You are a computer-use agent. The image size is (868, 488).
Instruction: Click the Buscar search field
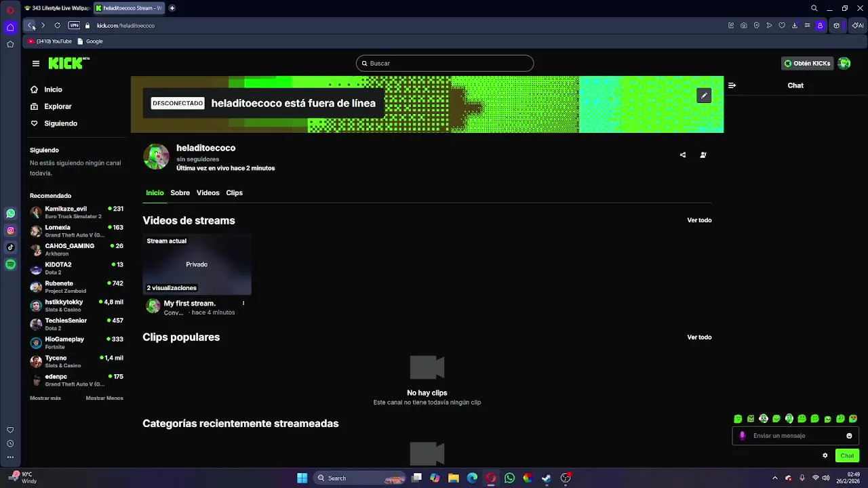(445, 63)
